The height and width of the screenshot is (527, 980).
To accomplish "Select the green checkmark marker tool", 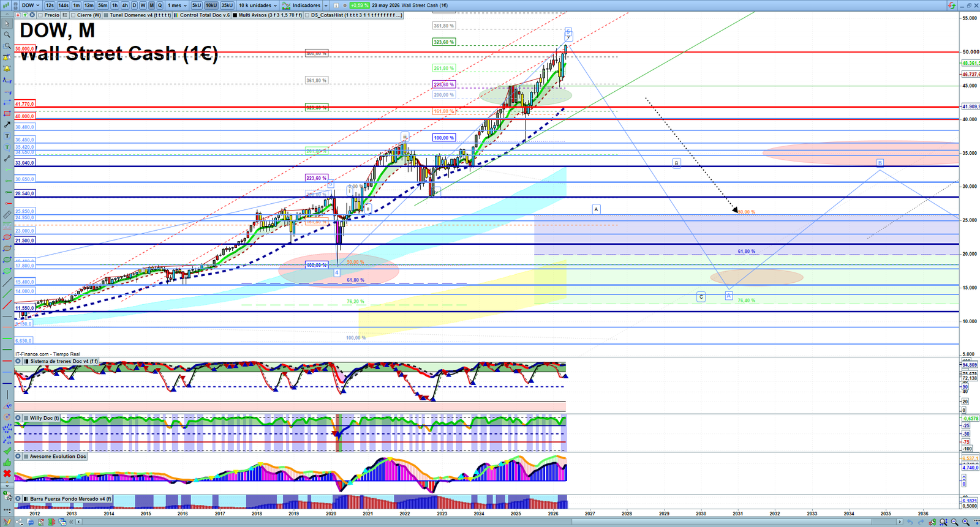I will tap(7, 450).
